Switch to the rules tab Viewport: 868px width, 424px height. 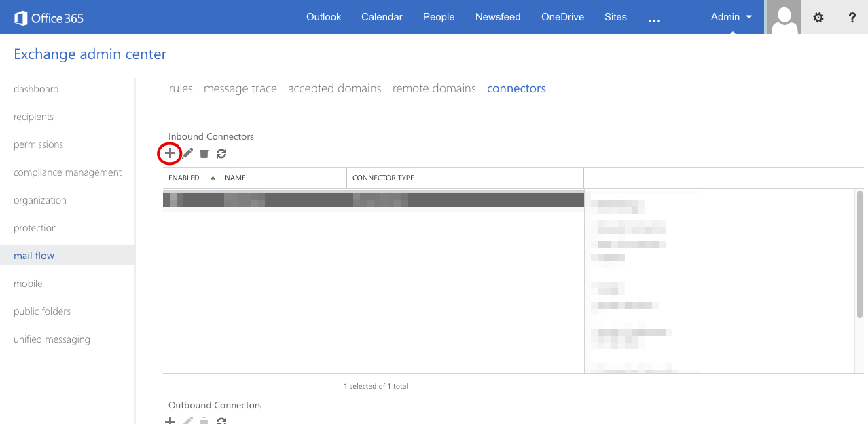[181, 88]
